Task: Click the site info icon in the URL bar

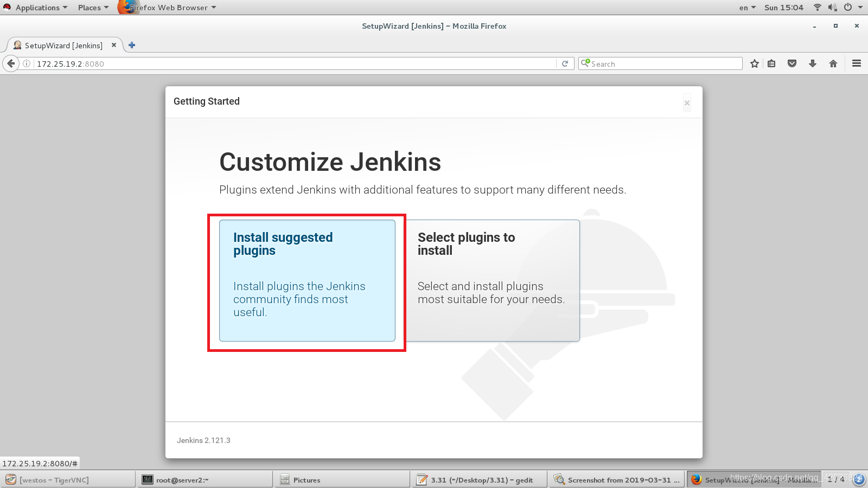Action: [26, 63]
